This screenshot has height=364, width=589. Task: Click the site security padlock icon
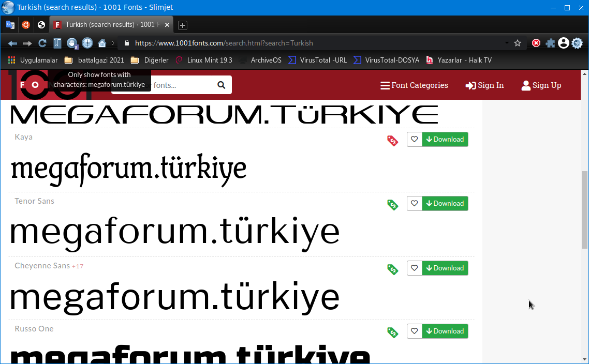point(127,43)
